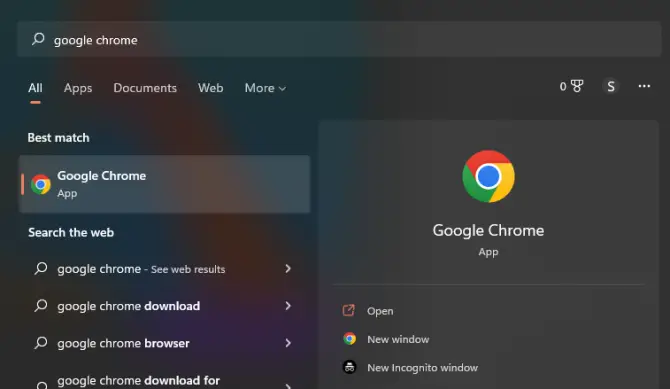Select the All tab
670x389 pixels.
(x=35, y=88)
